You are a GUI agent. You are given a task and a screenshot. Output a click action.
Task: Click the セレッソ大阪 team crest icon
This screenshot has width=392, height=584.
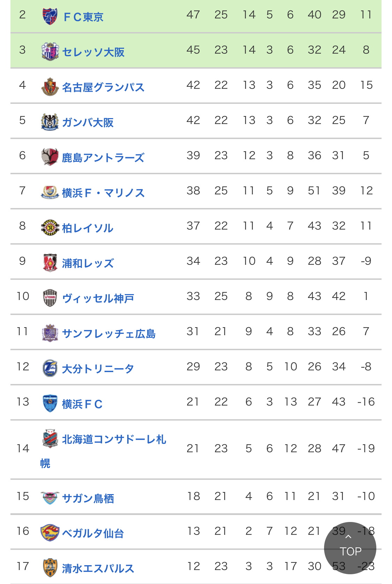click(50, 52)
